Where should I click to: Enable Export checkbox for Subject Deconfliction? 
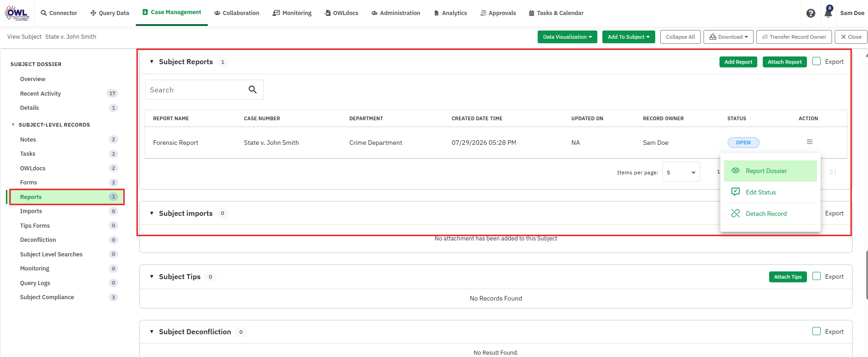coord(817,331)
